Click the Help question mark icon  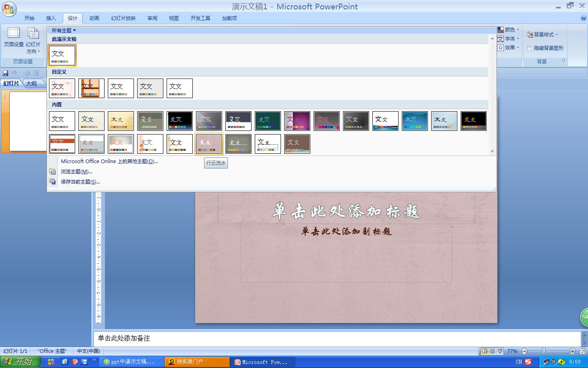click(584, 18)
